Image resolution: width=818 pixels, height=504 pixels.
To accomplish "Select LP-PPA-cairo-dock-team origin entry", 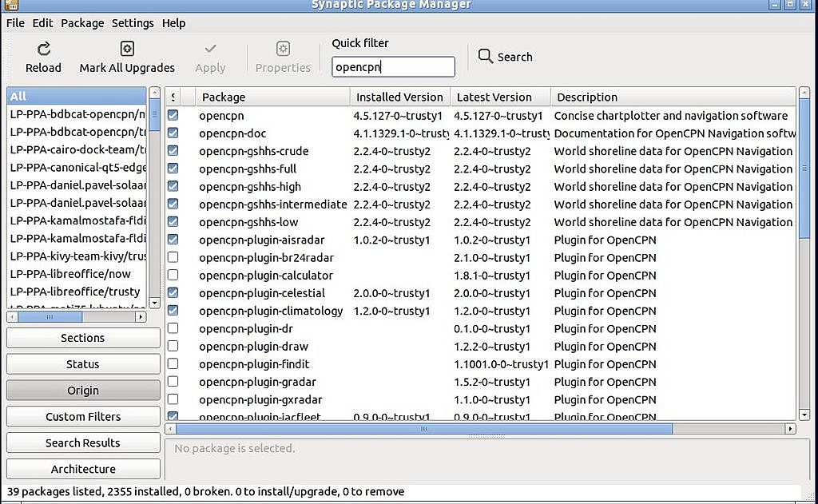I will point(76,149).
